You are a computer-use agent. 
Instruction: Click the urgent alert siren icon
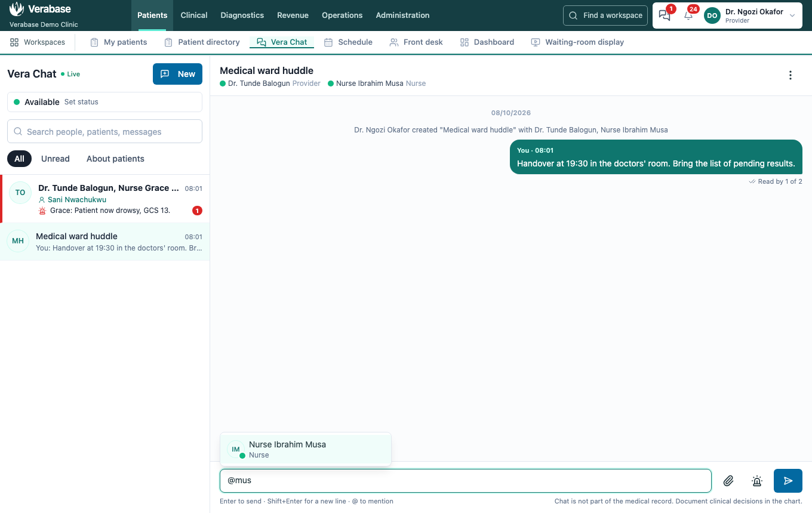(757, 481)
